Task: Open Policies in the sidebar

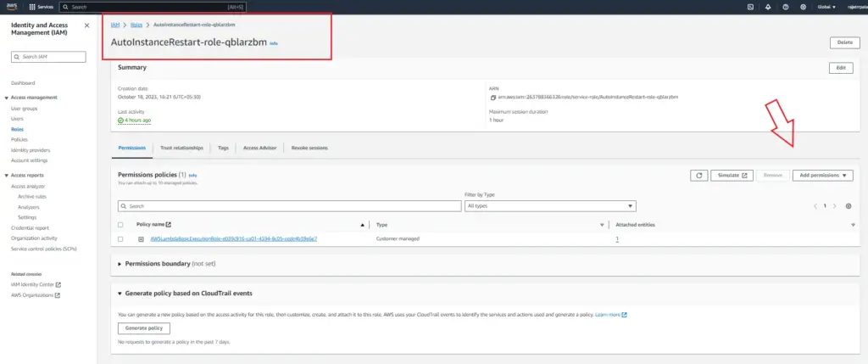Action: coord(19,140)
